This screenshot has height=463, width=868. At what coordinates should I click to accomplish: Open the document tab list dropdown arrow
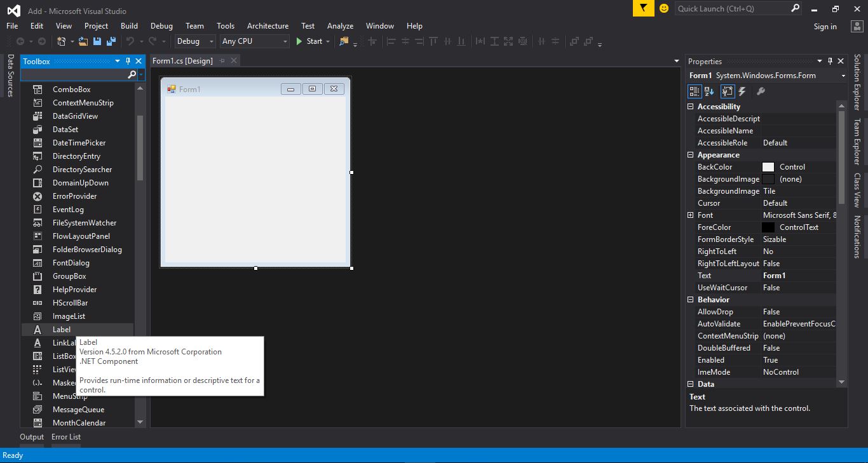click(676, 61)
